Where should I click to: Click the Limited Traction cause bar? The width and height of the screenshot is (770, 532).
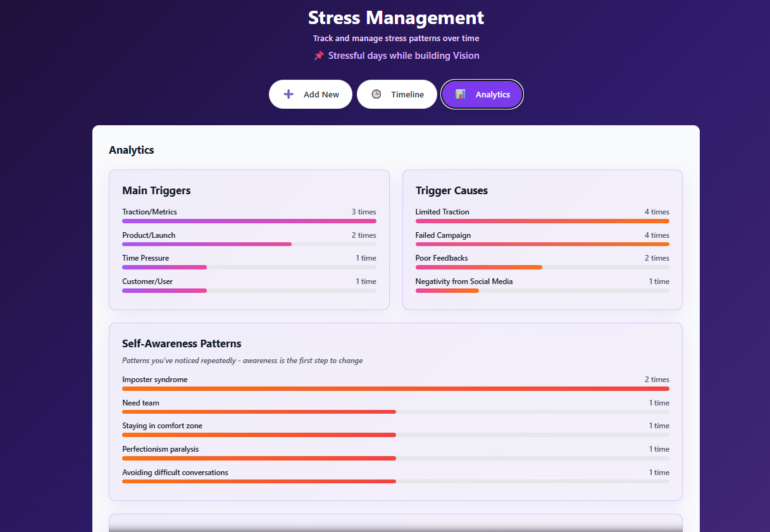(x=542, y=221)
